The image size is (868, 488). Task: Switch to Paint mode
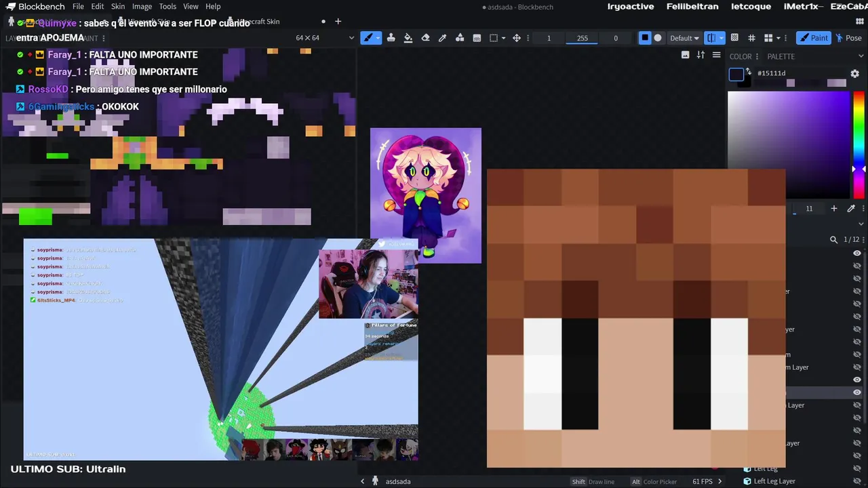[813, 38]
